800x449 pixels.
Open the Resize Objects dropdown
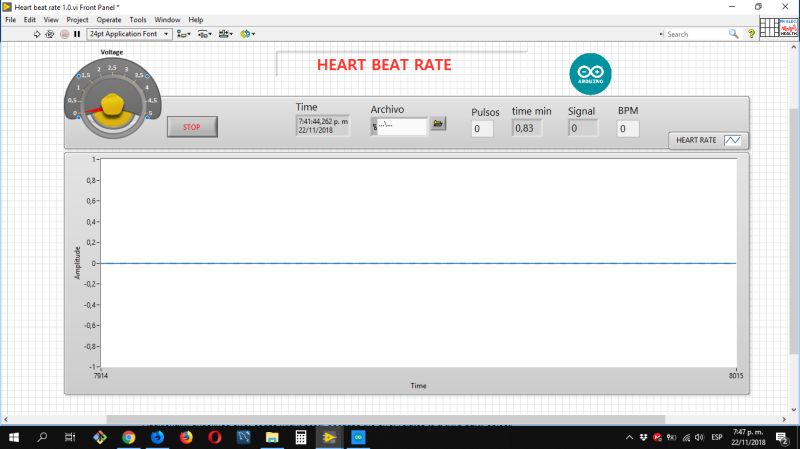point(226,34)
